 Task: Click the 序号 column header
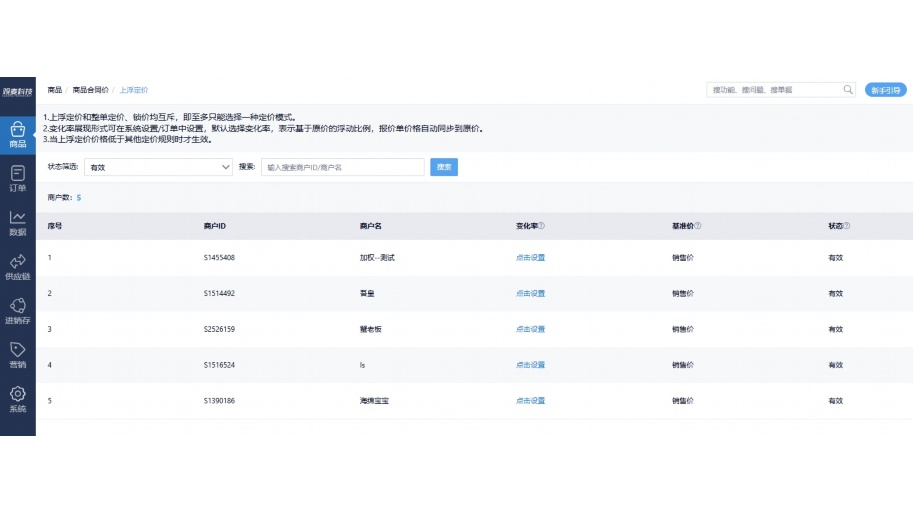pyautogui.click(x=55, y=226)
